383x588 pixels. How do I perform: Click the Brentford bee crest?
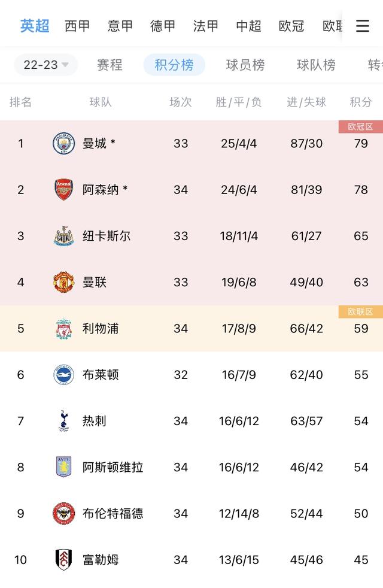pyautogui.click(x=63, y=514)
